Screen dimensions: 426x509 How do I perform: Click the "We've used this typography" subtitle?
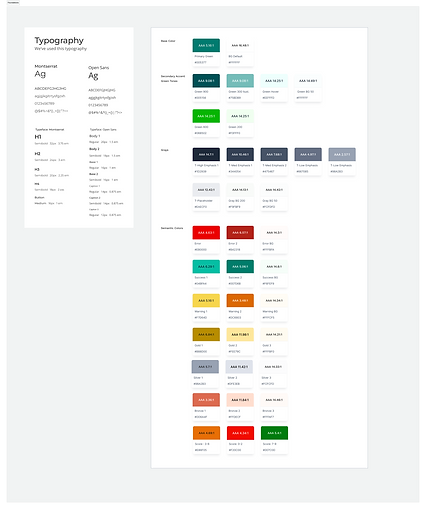click(61, 49)
